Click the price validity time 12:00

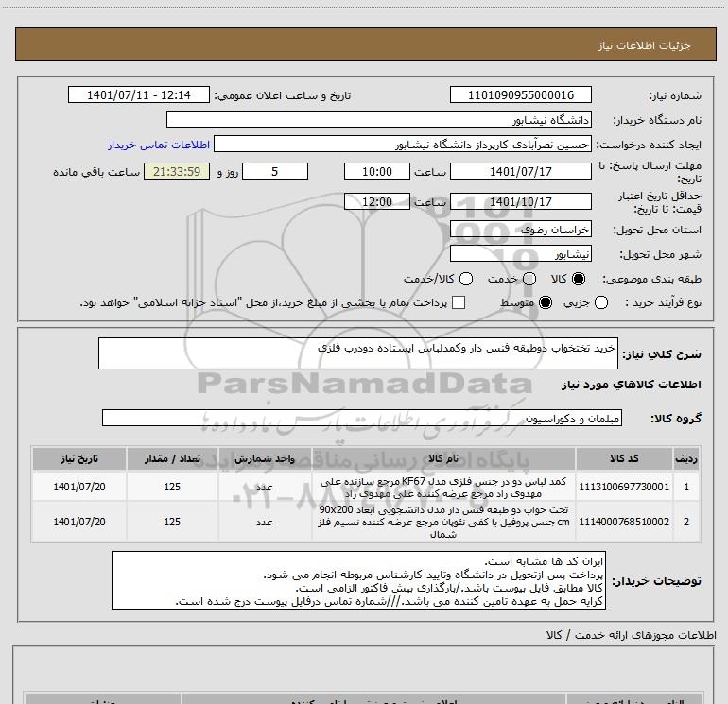coord(377,201)
